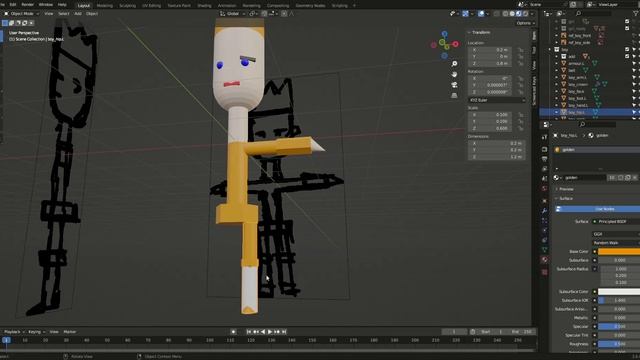Open the Random Walk subsurface method dropdown
This screenshot has height=360, width=640.
pos(616,242)
